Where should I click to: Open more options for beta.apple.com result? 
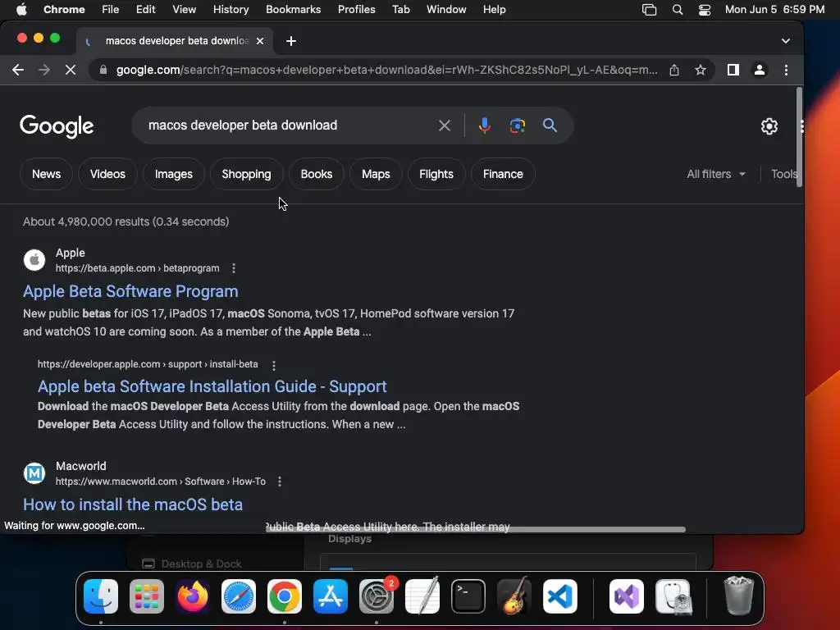click(x=234, y=268)
